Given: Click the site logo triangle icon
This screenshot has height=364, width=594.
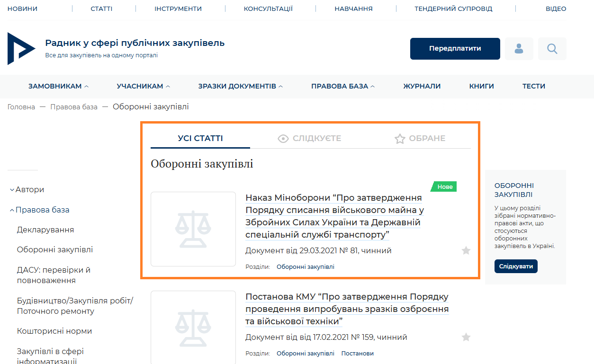Looking at the screenshot, I should (x=21, y=49).
